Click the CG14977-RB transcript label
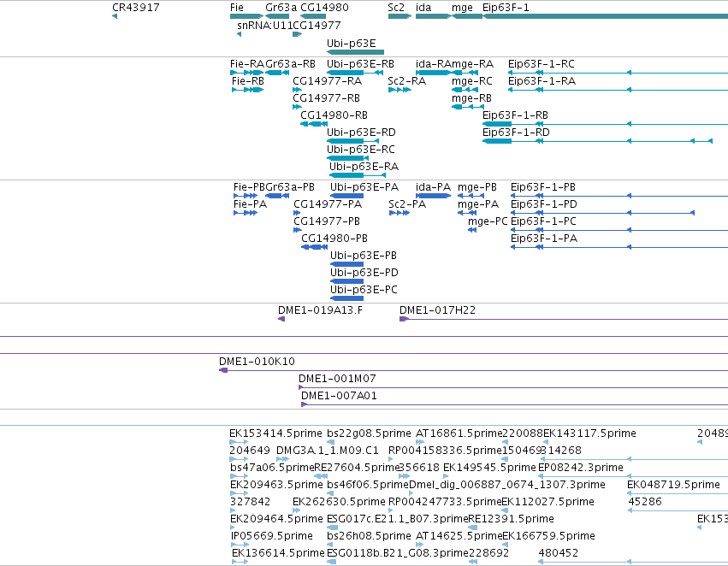This screenshot has width=728, height=566. point(327,97)
